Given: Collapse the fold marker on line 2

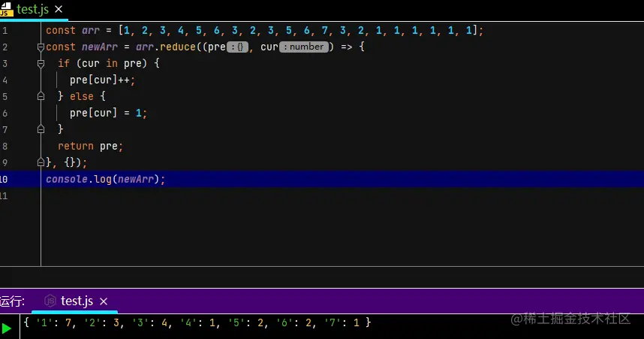Looking at the screenshot, I should 41,47.
